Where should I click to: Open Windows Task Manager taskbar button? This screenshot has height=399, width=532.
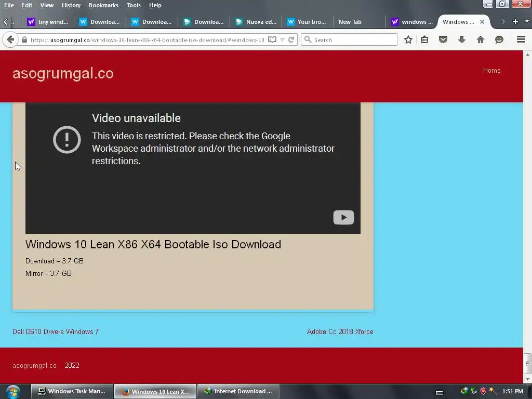tap(72, 391)
